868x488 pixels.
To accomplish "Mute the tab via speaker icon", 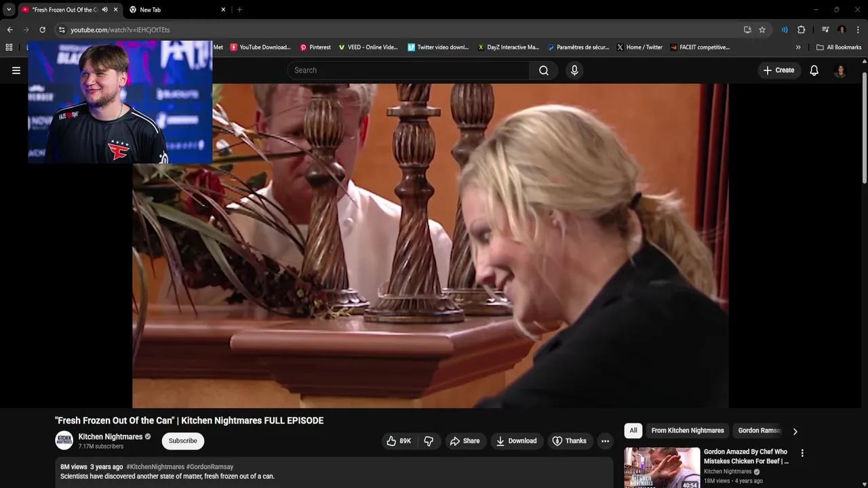I will (104, 9).
